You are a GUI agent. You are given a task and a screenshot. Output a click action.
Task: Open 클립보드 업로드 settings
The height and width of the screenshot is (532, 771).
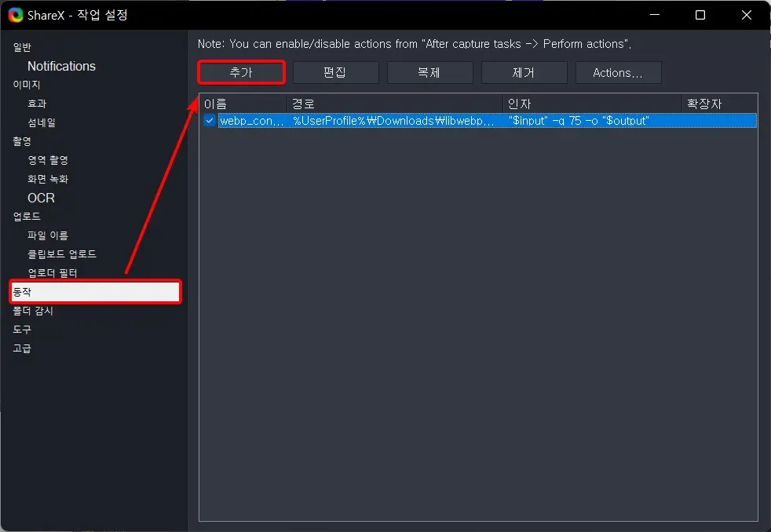coord(62,254)
